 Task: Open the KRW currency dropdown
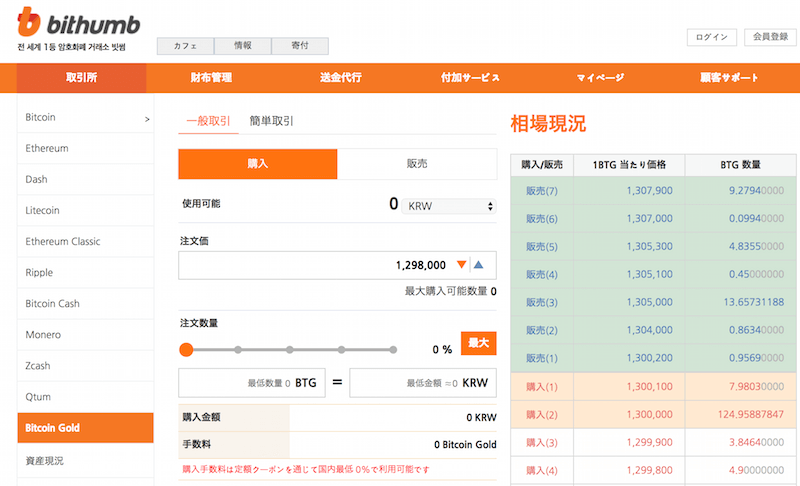(449, 206)
